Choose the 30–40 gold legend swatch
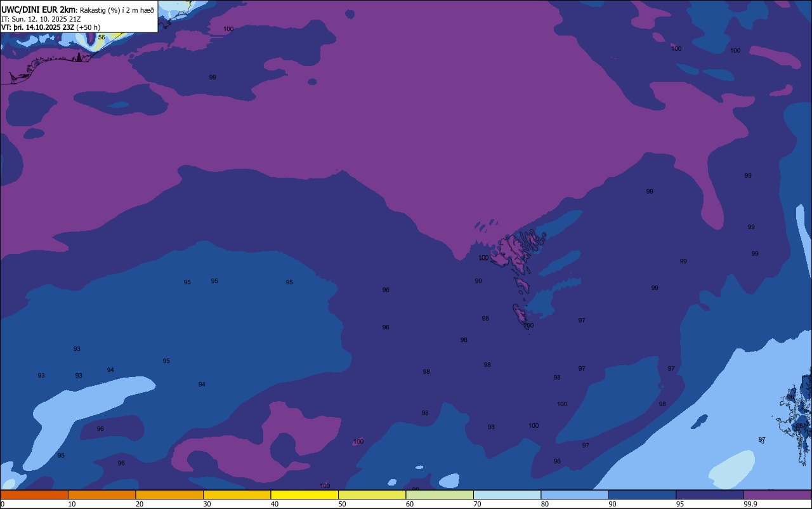 click(237, 494)
